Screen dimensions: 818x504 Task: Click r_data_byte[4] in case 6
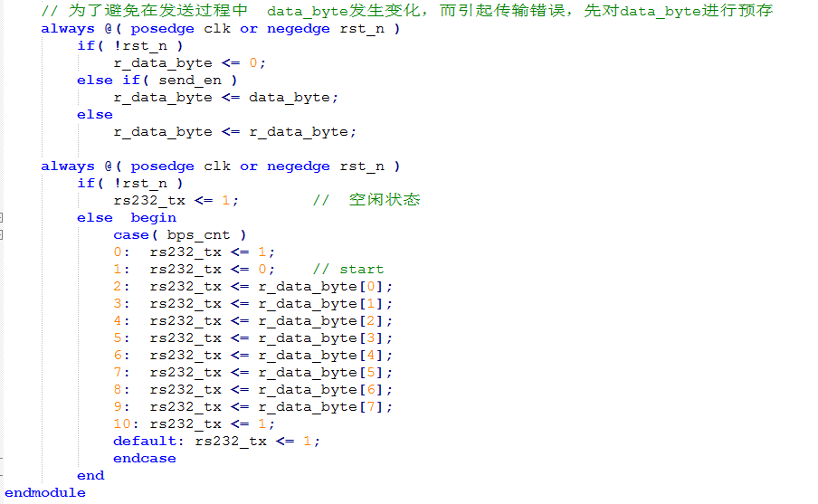[x=321, y=356]
